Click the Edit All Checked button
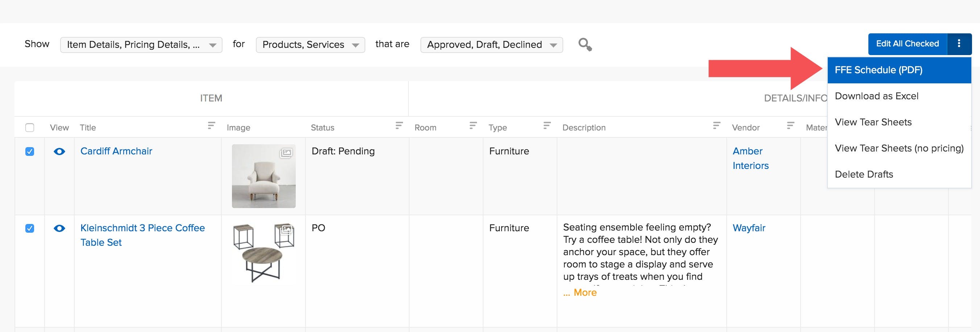 [907, 43]
